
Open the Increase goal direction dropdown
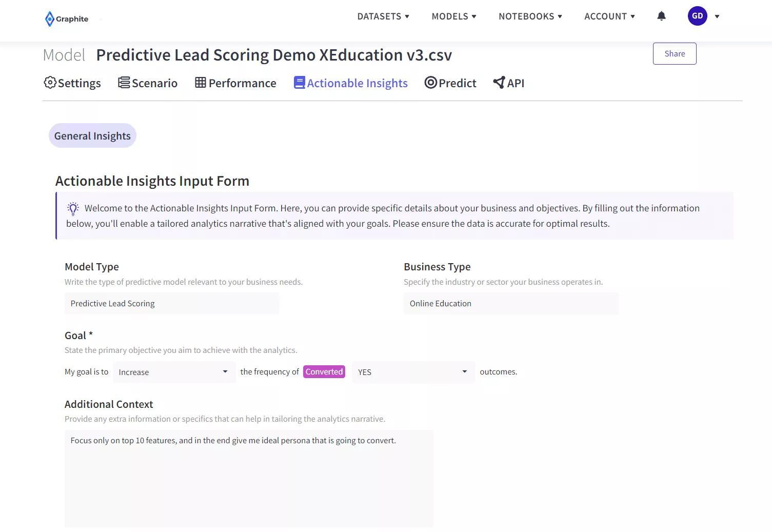tap(173, 372)
